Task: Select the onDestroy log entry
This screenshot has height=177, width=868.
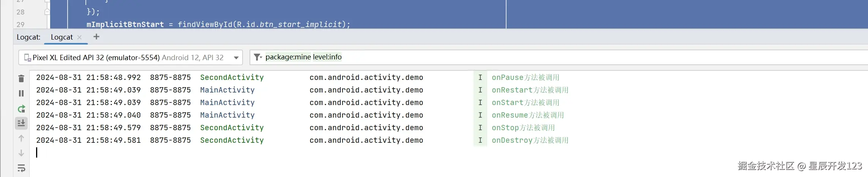Action: pyautogui.click(x=530, y=140)
